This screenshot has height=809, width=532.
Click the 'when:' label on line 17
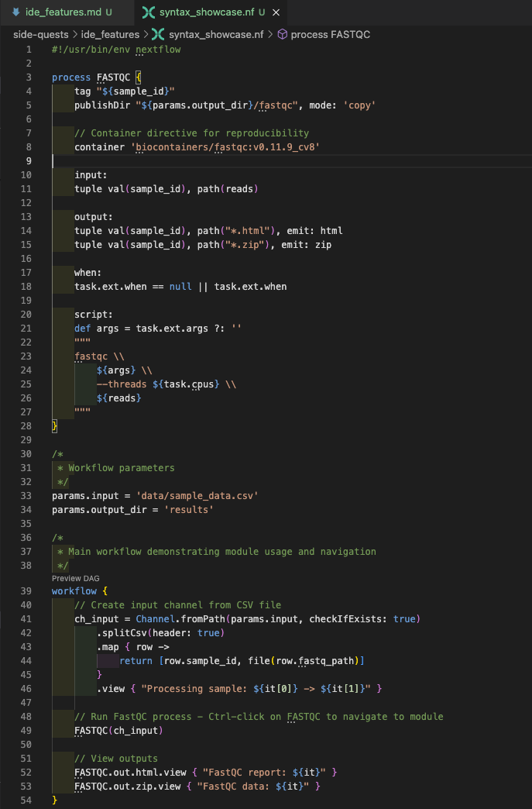pos(88,273)
